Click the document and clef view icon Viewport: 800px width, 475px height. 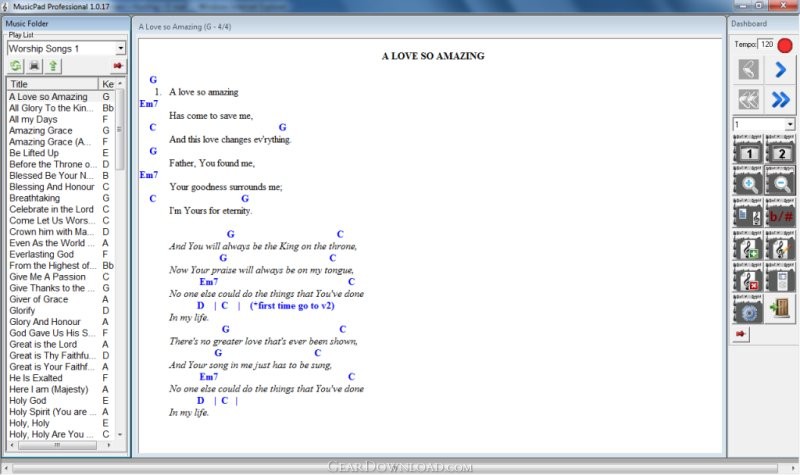[x=748, y=213]
